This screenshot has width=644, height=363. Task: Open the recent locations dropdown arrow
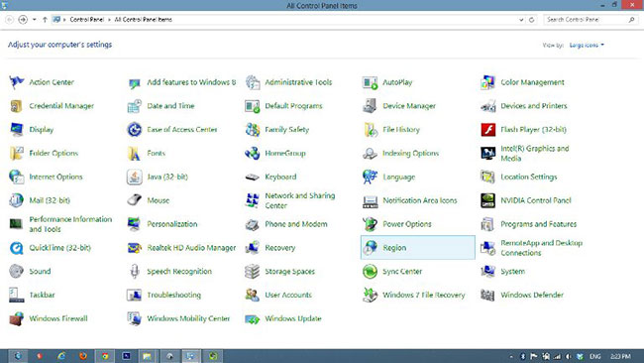point(34,19)
